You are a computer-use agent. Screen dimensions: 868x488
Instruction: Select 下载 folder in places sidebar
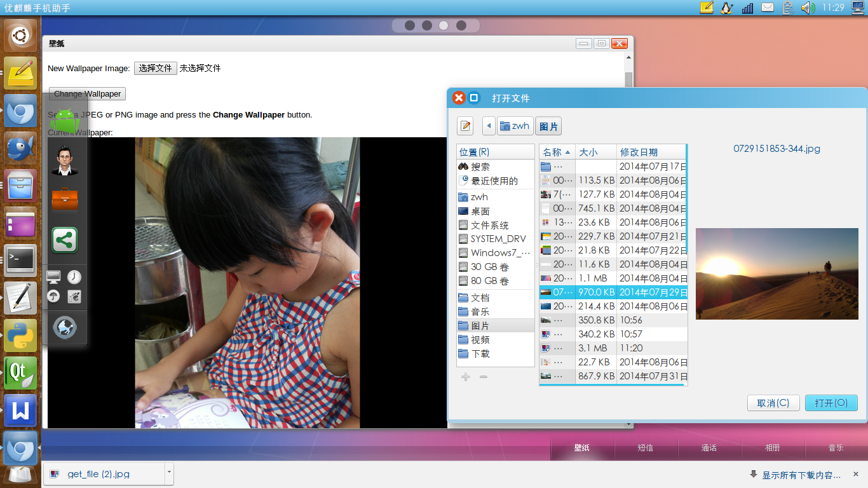point(480,353)
